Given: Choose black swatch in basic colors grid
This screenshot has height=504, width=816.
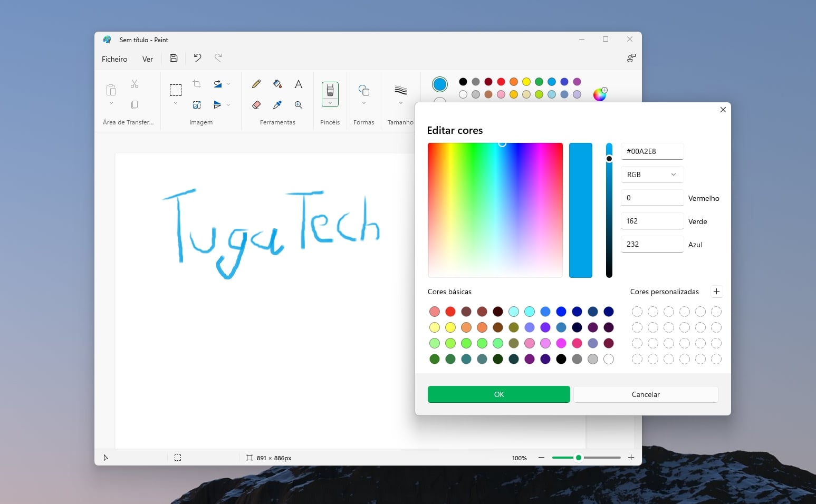Looking at the screenshot, I should pyautogui.click(x=561, y=359).
